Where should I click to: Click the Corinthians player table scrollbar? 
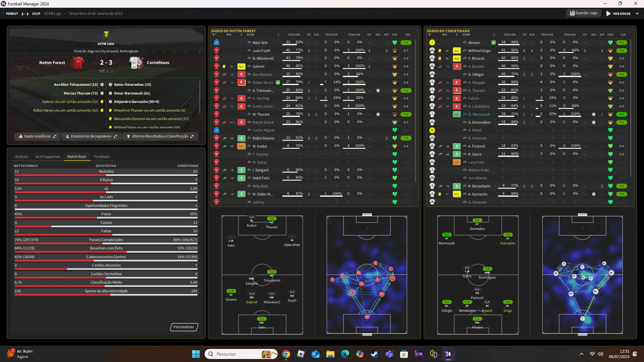(631, 108)
